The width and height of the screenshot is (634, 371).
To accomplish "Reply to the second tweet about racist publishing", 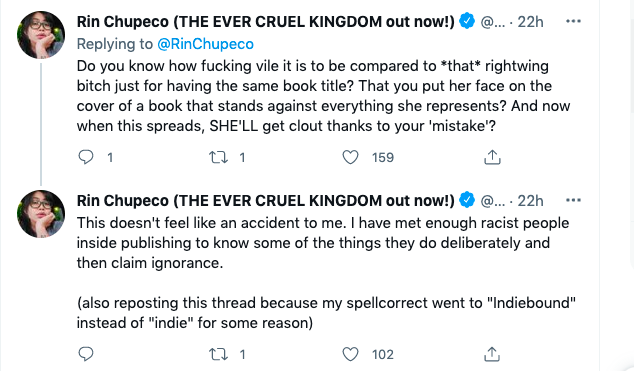I will 86,354.
